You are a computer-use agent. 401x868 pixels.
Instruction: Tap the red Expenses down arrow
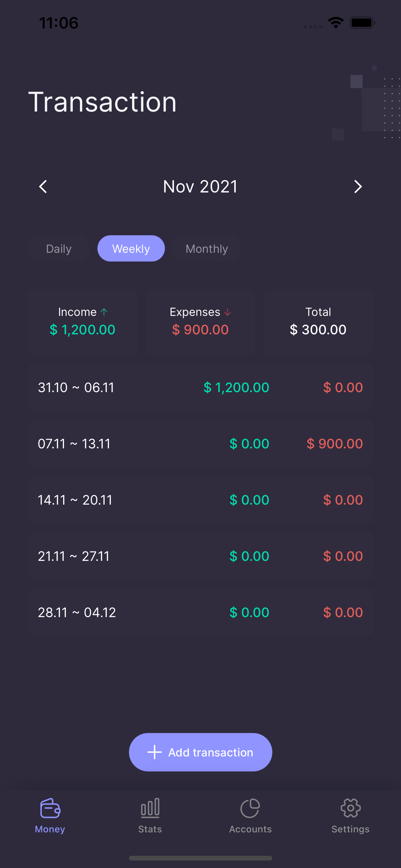(x=228, y=312)
